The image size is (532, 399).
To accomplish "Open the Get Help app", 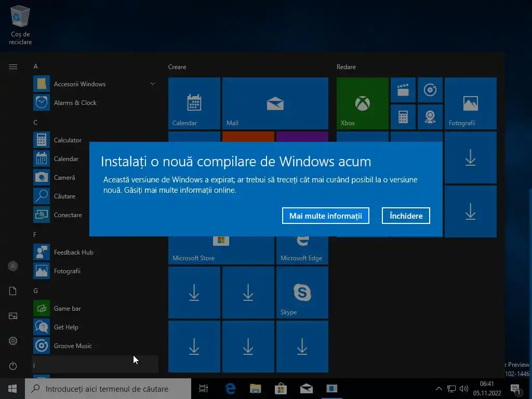I will click(95, 327).
